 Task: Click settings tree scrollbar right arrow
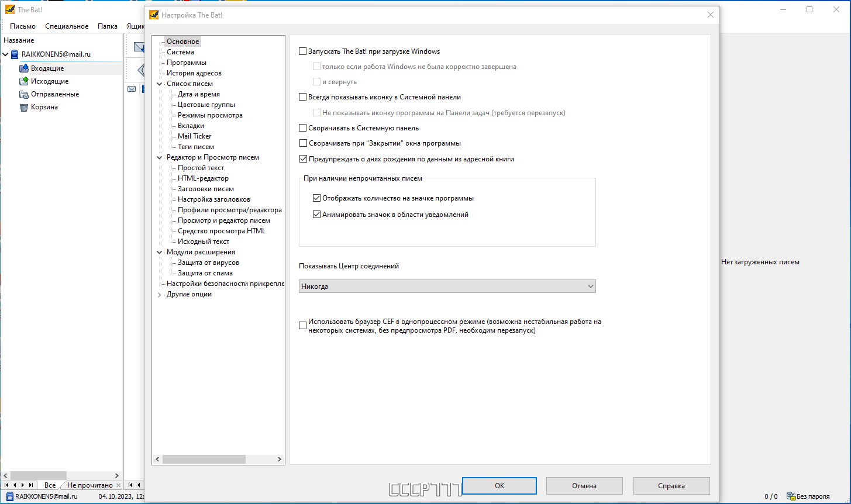click(x=280, y=460)
